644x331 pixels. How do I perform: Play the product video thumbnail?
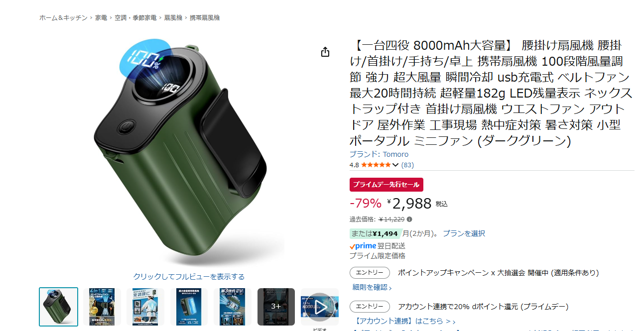click(320, 307)
